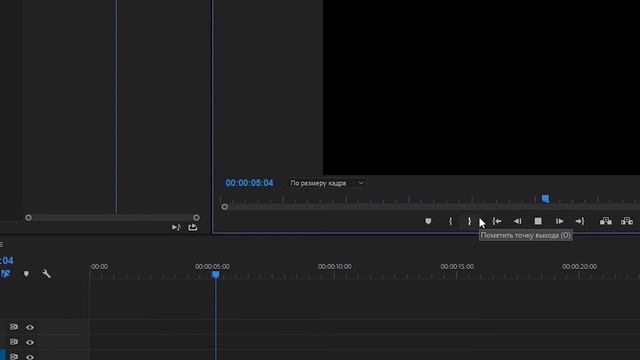640x360 pixels.
Task: Step back one frame
Action: click(517, 221)
